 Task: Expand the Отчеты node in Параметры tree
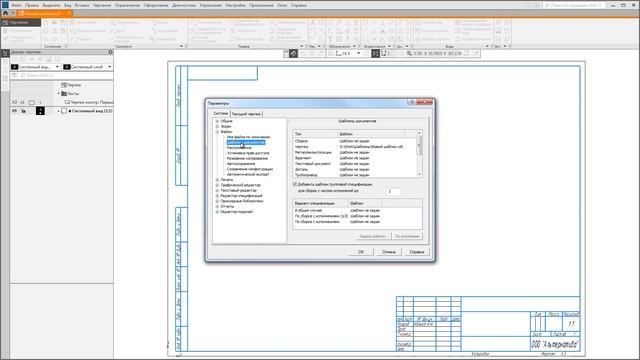click(217, 206)
